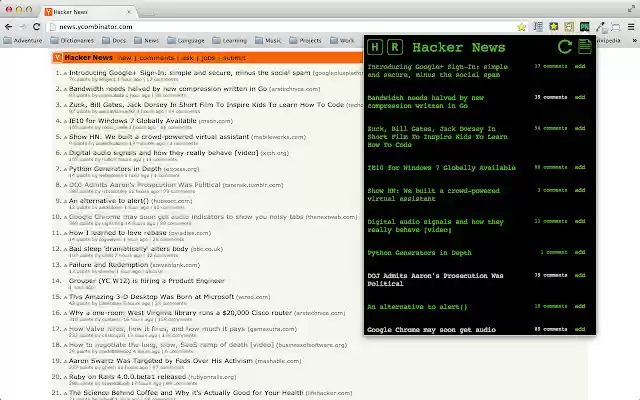This screenshot has height=400, width=640.
Task: Reload the news.ycombinator.com page
Action: [x=36, y=27]
